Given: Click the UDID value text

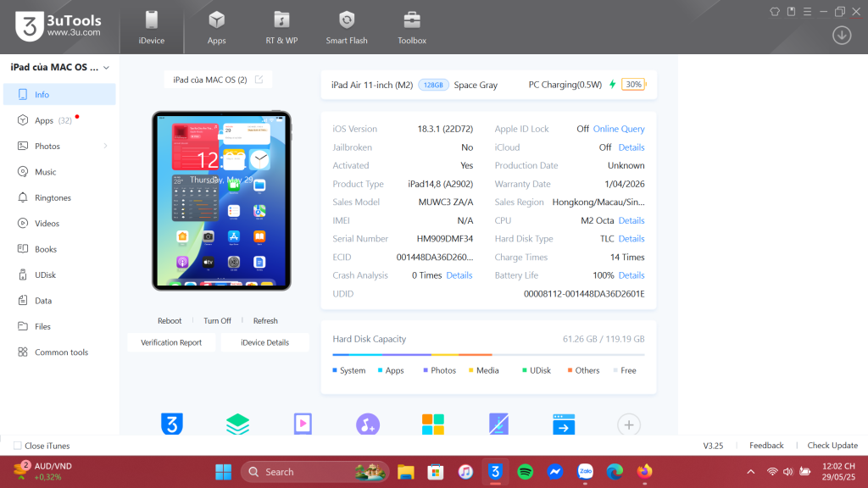Looking at the screenshot, I should point(584,294).
